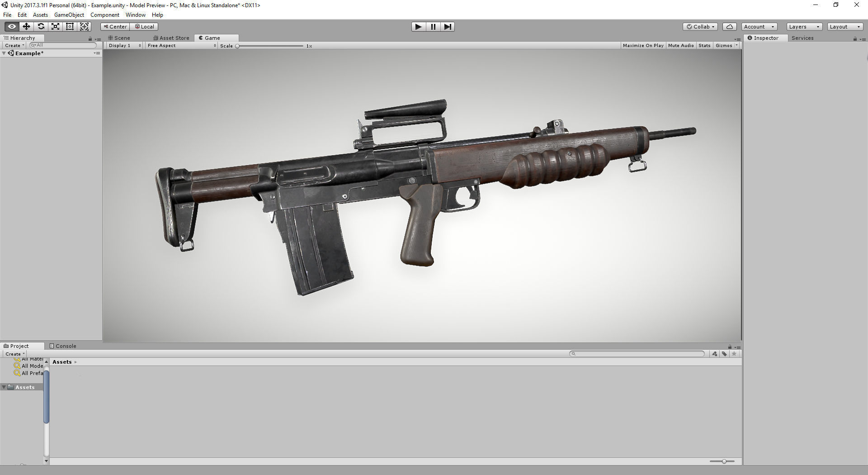Open Hierarchy panel options menu

click(x=98, y=39)
